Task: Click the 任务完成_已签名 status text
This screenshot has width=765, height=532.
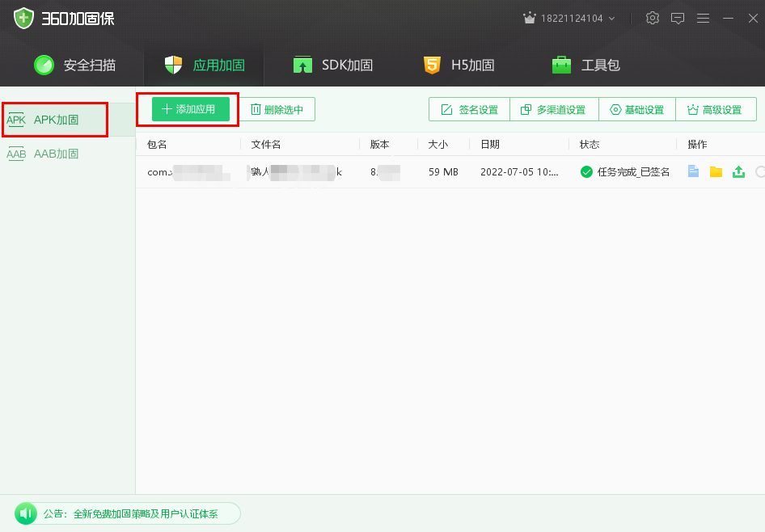Action: coord(633,171)
